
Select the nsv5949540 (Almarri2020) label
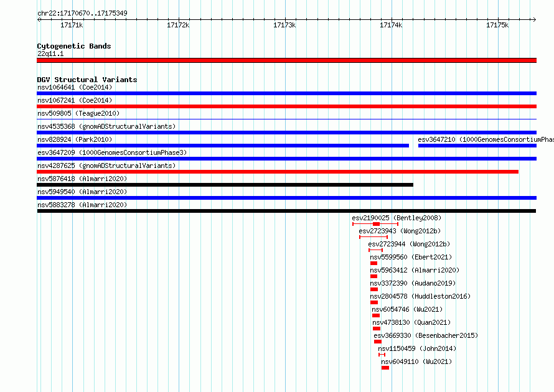82,192
